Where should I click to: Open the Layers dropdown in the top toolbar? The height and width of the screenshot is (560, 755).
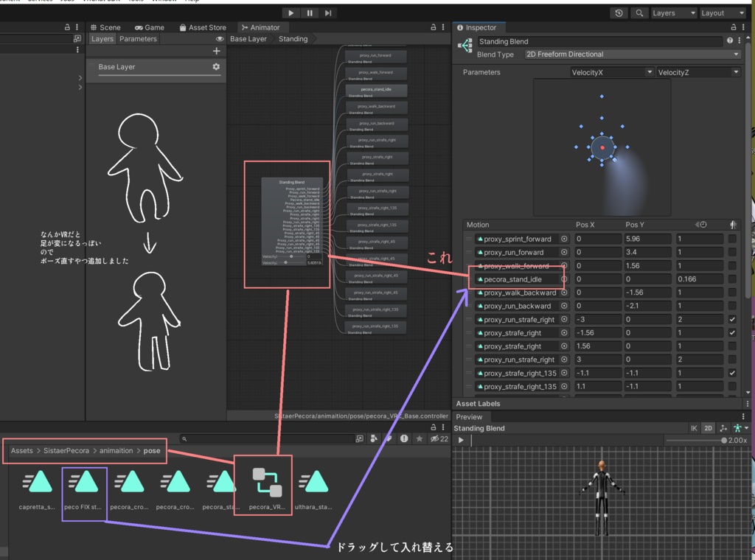674,13
